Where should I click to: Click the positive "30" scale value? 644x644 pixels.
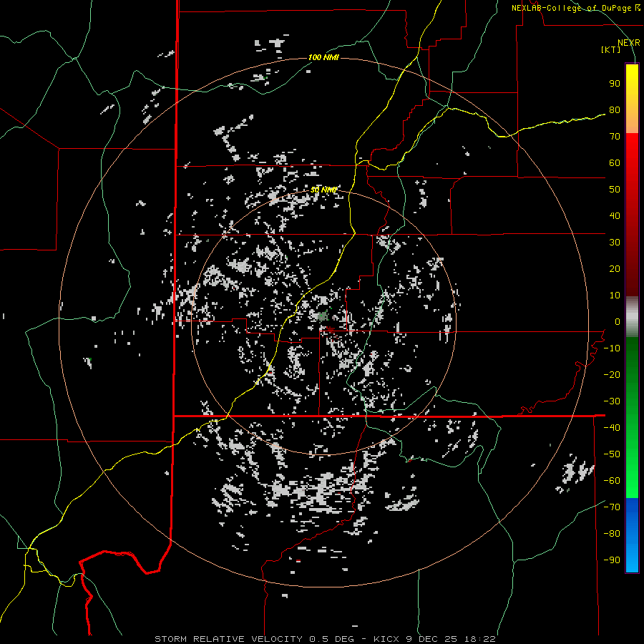(615, 243)
